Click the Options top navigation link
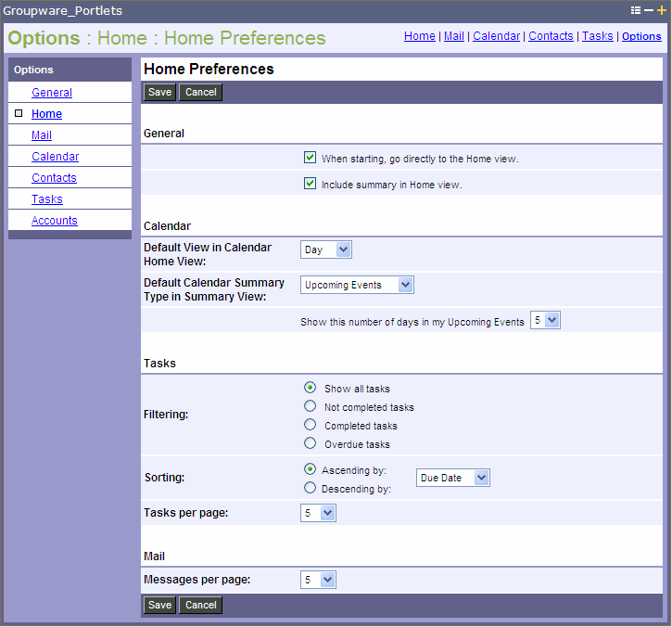The height and width of the screenshot is (627, 672). (x=641, y=36)
